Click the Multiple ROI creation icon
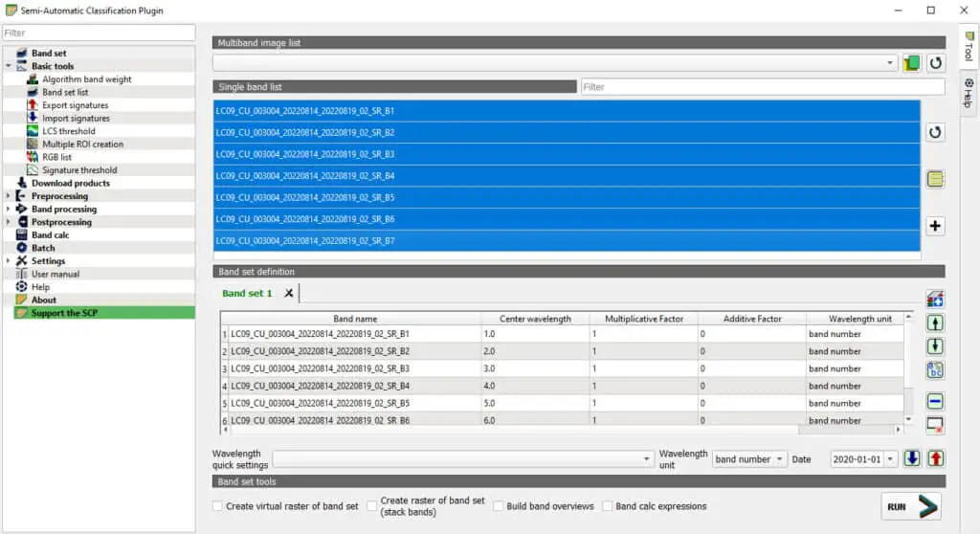980x534 pixels. click(33, 144)
